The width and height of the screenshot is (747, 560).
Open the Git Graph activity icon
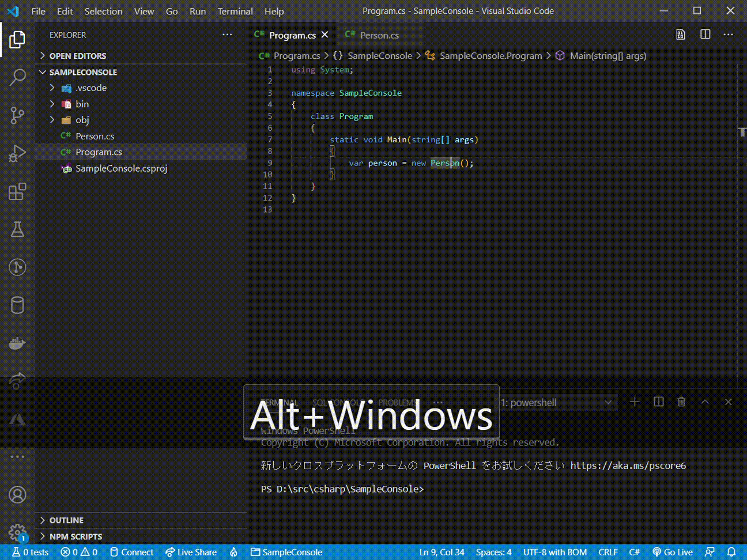coord(17,267)
